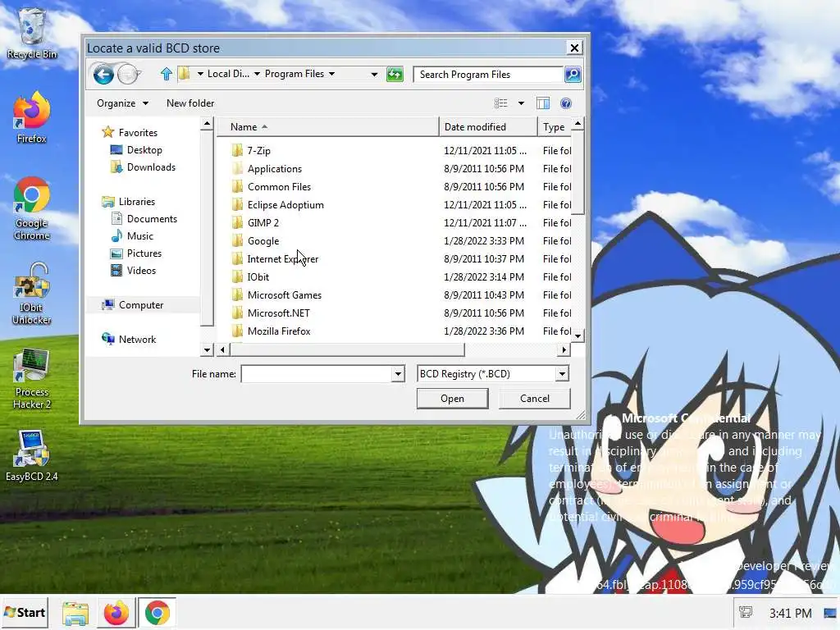Focus the Search Program Files box
This screenshot has height=630, width=840.
(x=489, y=75)
